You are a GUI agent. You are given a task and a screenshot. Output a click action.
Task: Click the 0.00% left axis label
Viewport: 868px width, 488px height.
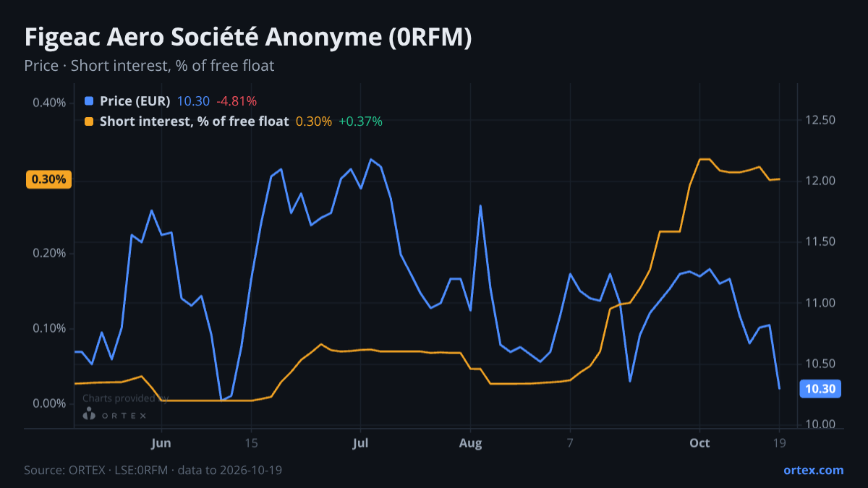click(49, 403)
